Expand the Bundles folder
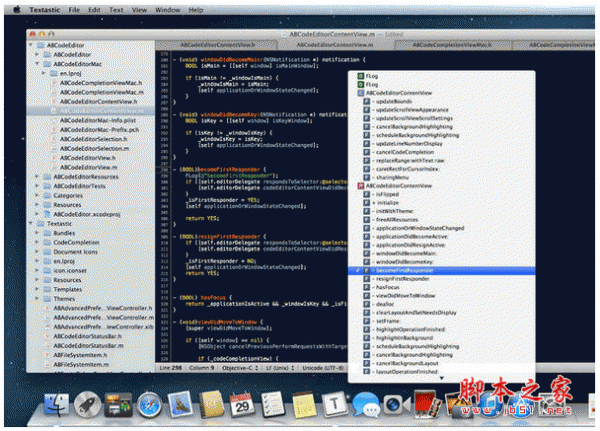This screenshot has width=600, height=431. [x=37, y=233]
